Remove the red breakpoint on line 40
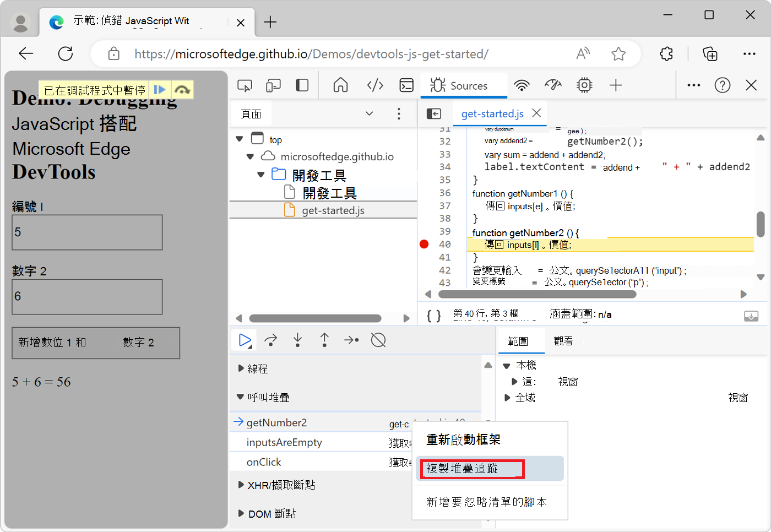 tap(423, 243)
